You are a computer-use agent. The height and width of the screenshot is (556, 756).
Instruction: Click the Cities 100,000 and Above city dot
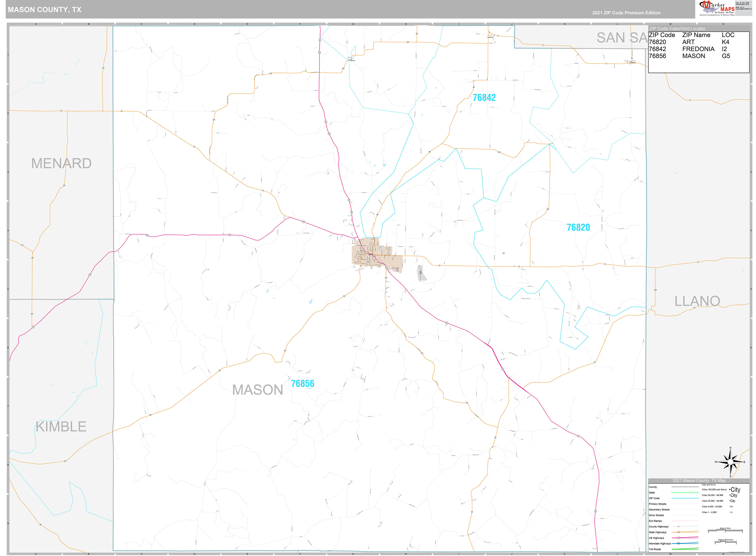[730, 489]
